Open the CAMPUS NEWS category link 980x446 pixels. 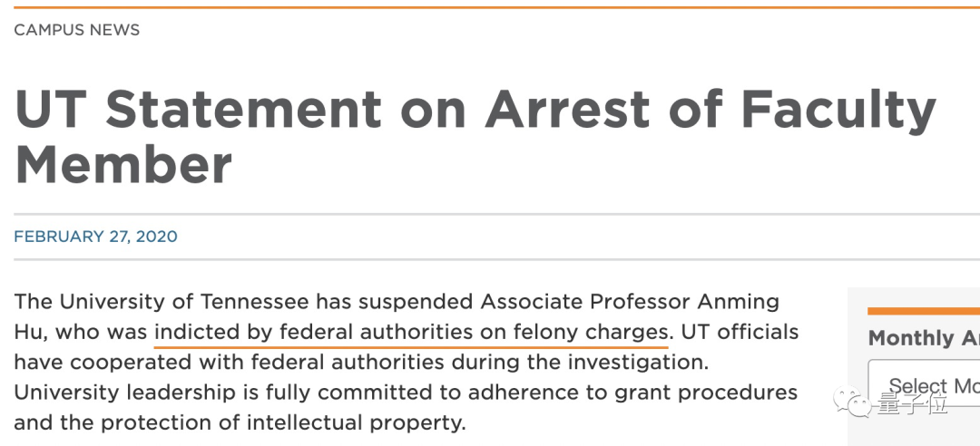click(77, 30)
